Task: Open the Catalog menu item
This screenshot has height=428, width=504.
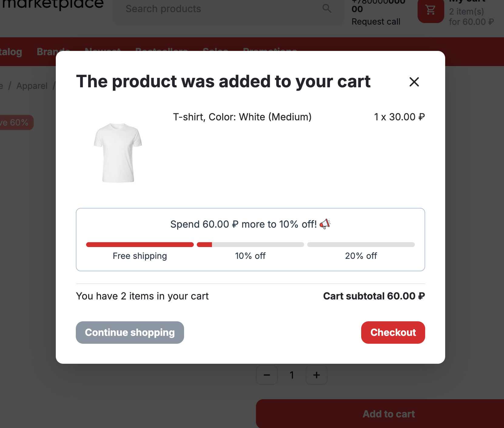Action: pos(11,52)
